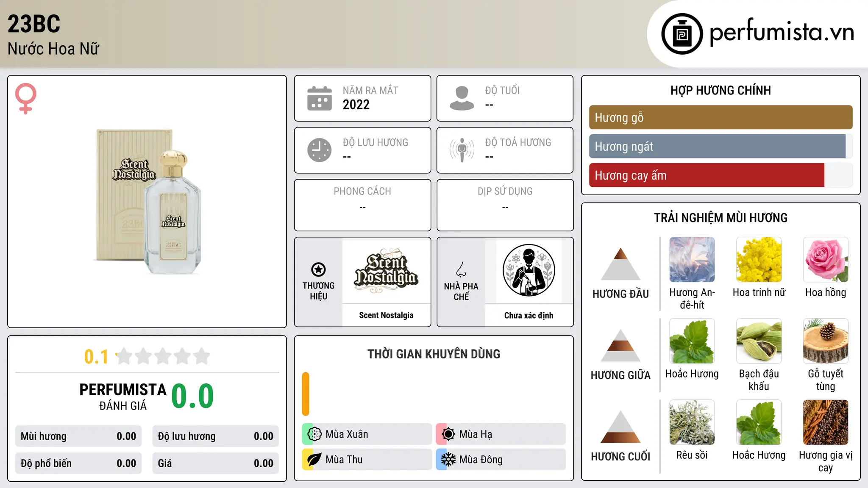Screen dimensions: 868x488
Task: Select the Scent Nostalgia brand logo
Action: pyautogui.click(x=386, y=270)
